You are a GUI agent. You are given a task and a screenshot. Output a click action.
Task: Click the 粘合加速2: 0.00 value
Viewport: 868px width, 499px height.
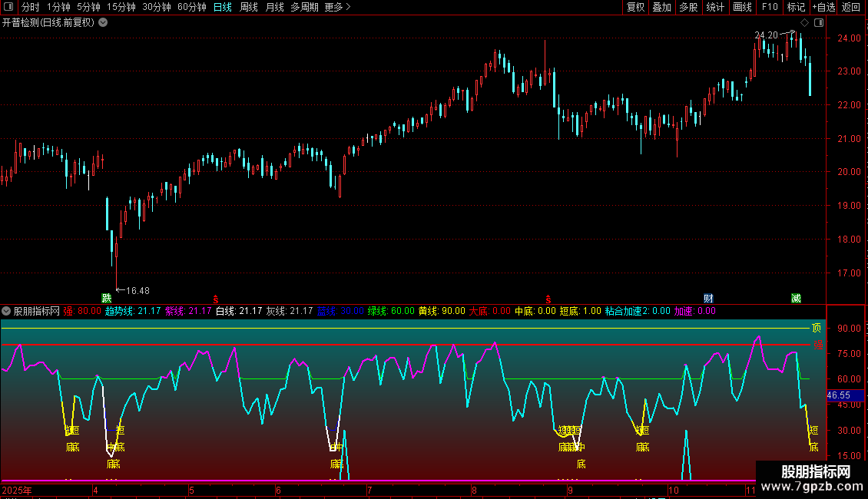[637, 311]
